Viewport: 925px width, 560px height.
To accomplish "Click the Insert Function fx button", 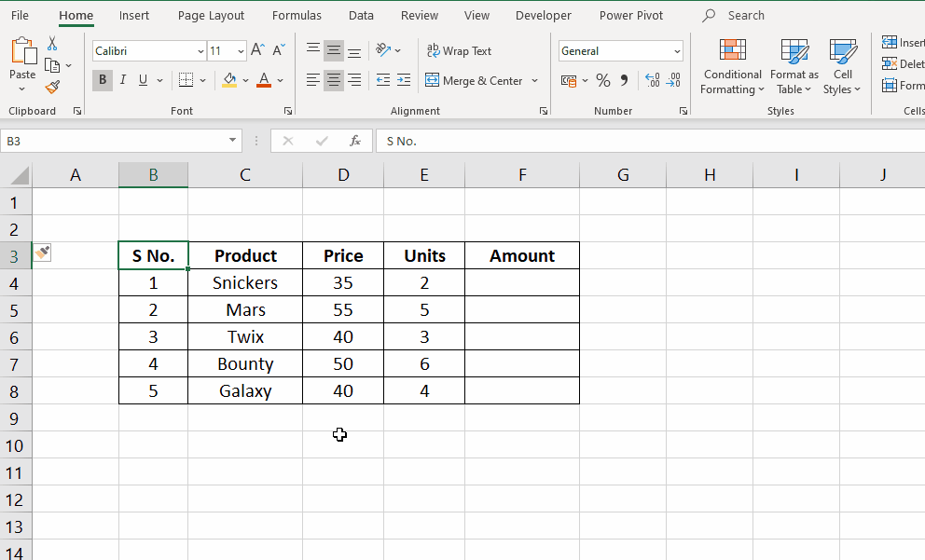I will pos(354,141).
